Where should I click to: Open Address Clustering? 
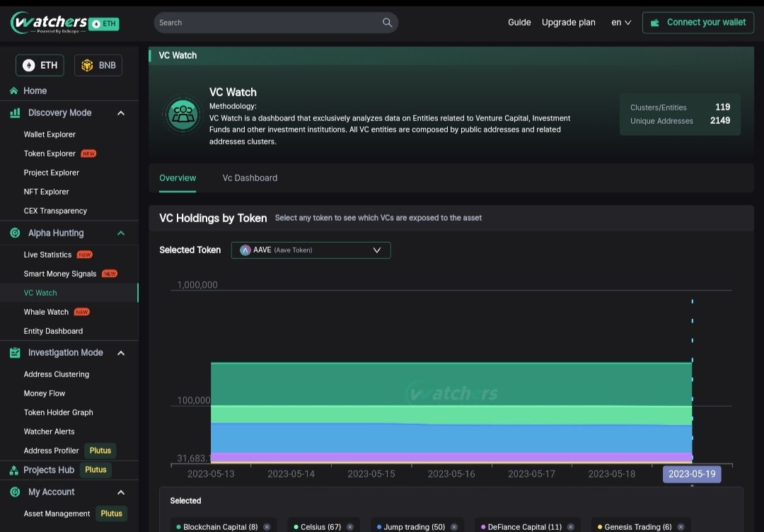57,374
